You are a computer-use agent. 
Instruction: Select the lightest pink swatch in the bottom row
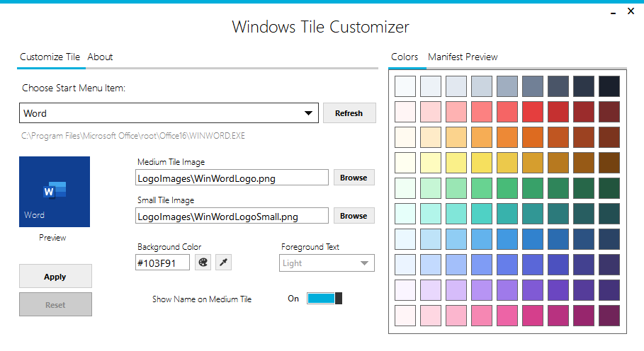405,315
